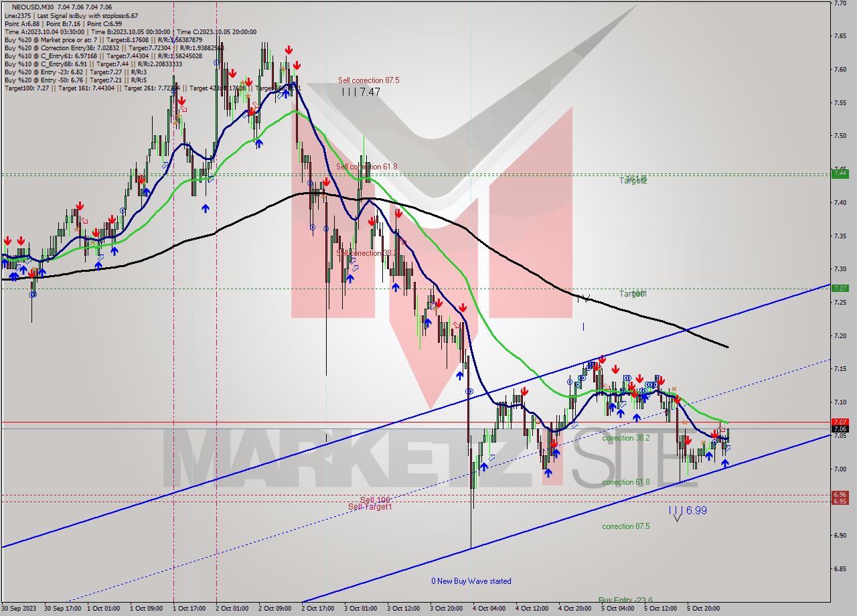Click the 'Sell correction 38.2' label
Screen dimensions: 857x616
[368, 253]
